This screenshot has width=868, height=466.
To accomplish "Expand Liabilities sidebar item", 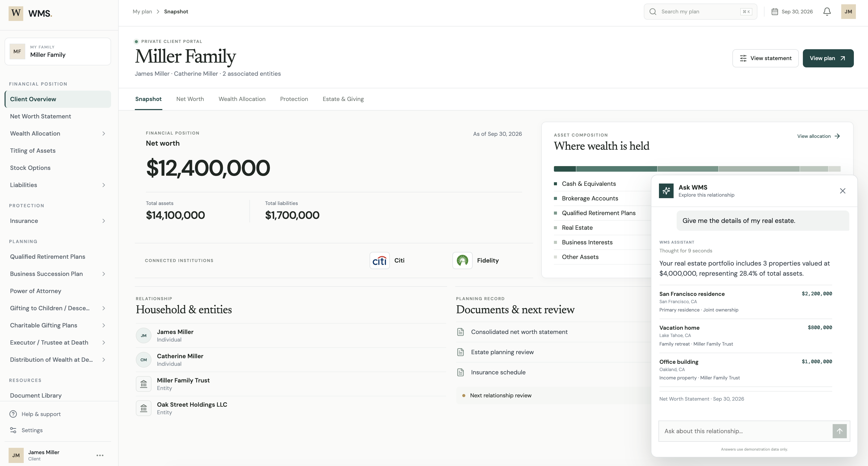I will coord(104,185).
